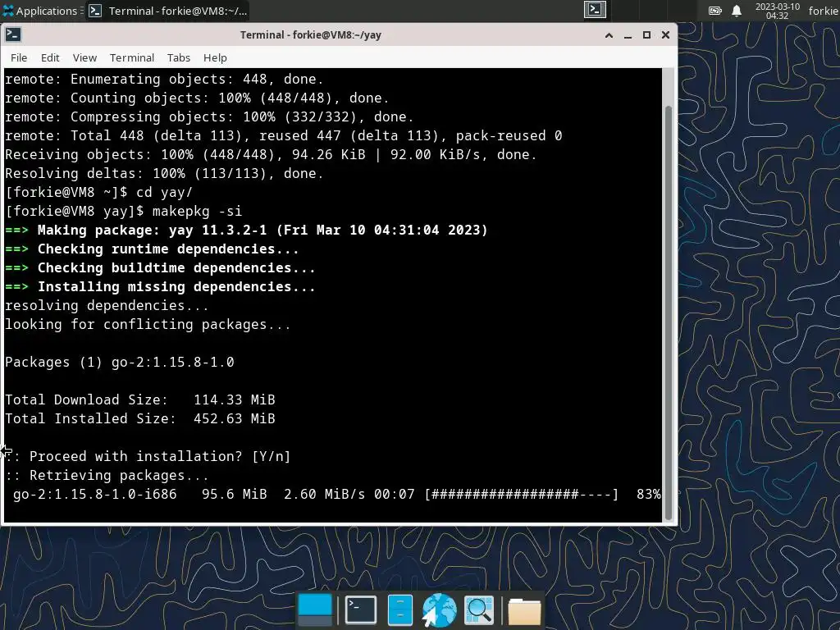Image resolution: width=840 pixels, height=630 pixels.
Task: Roll up the terminal window with the arrow
Action: tap(609, 34)
